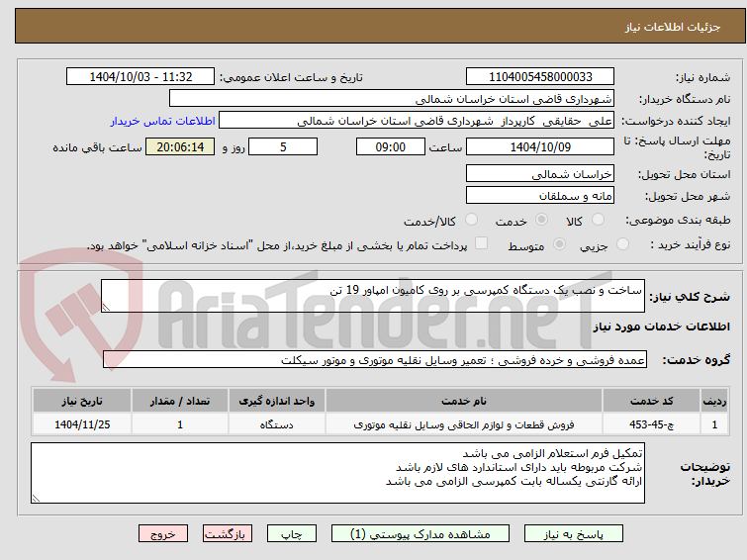Click need date cell 1404/11/25

[82, 424]
